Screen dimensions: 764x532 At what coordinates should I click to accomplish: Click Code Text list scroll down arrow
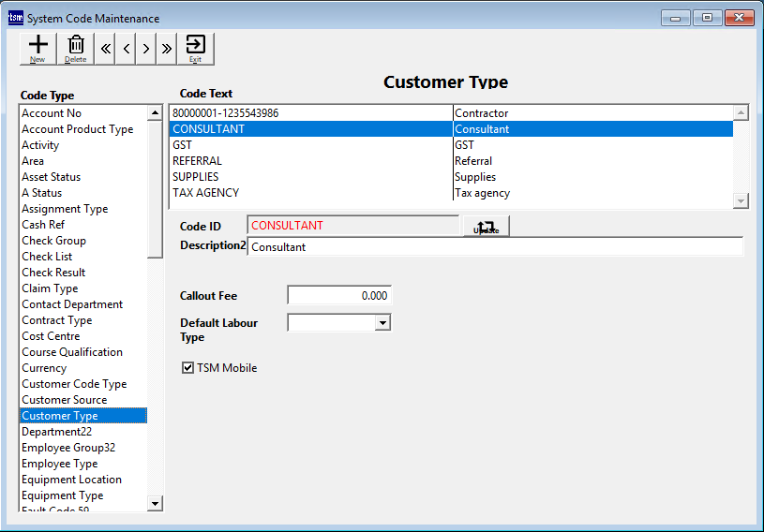click(741, 200)
